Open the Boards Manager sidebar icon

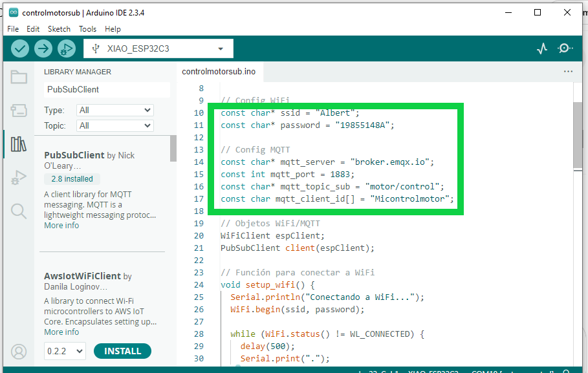(x=19, y=111)
